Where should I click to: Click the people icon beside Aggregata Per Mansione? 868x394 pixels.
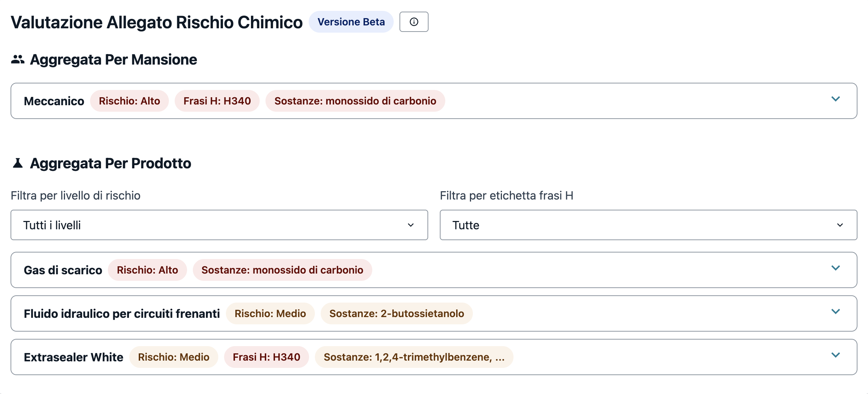tap(18, 59)
